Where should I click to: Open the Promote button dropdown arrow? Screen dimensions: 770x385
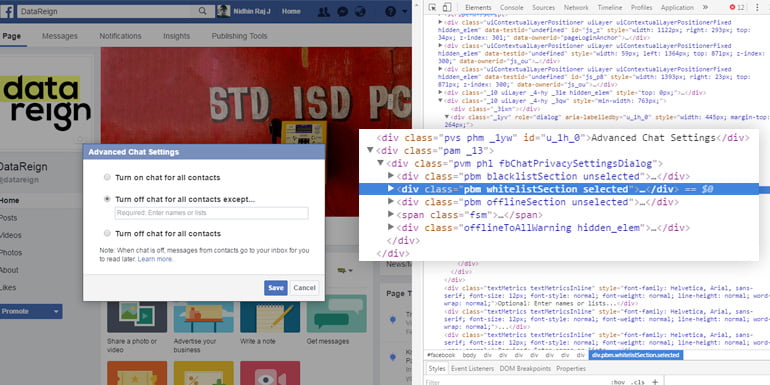(x=55, y=311)
